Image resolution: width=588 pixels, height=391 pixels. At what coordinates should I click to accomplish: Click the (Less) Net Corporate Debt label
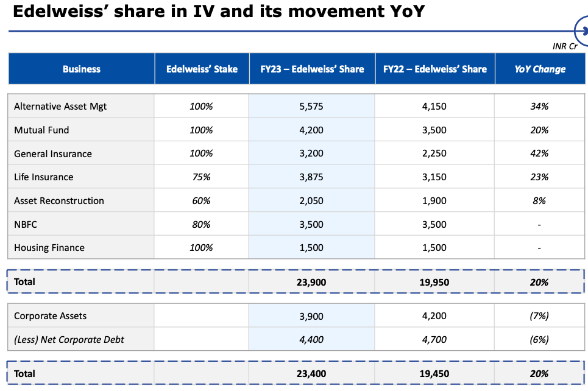tap(69, 339)
